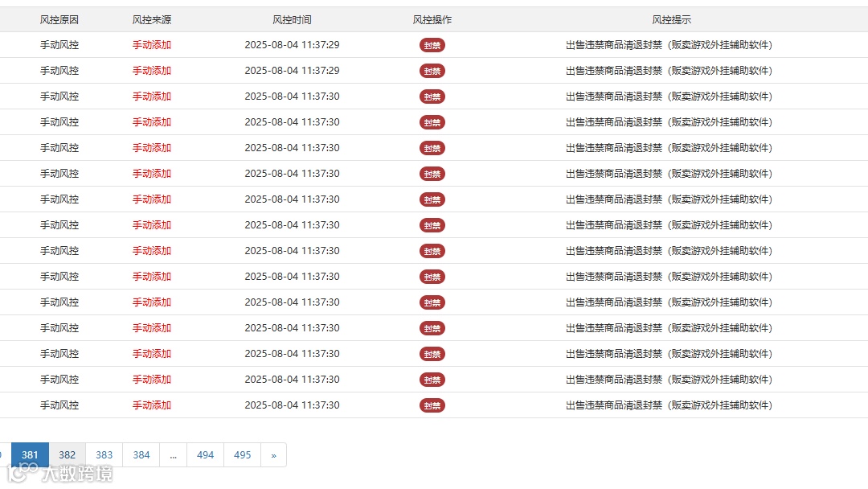Navigate to last page 495
Screen dimensions: 868x489
243,454
